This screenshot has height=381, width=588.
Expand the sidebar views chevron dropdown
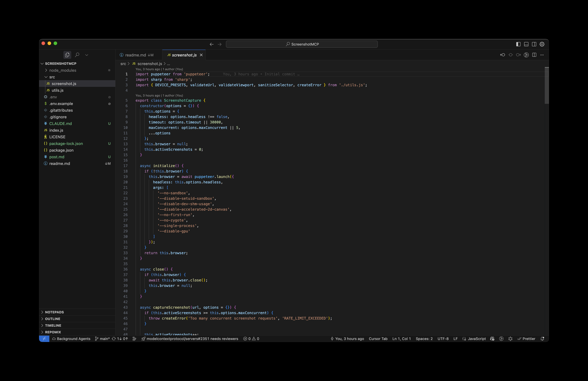point(87,55)
